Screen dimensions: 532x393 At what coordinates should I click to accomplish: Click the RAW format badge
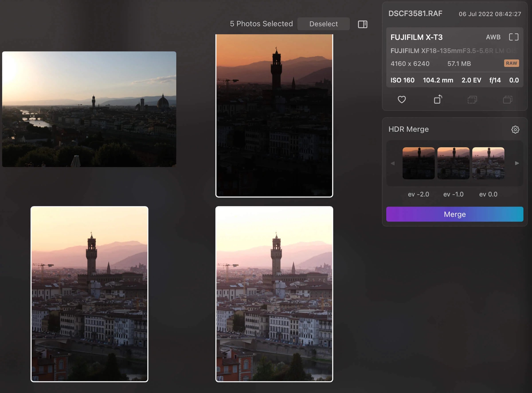(x=511, y=63)
